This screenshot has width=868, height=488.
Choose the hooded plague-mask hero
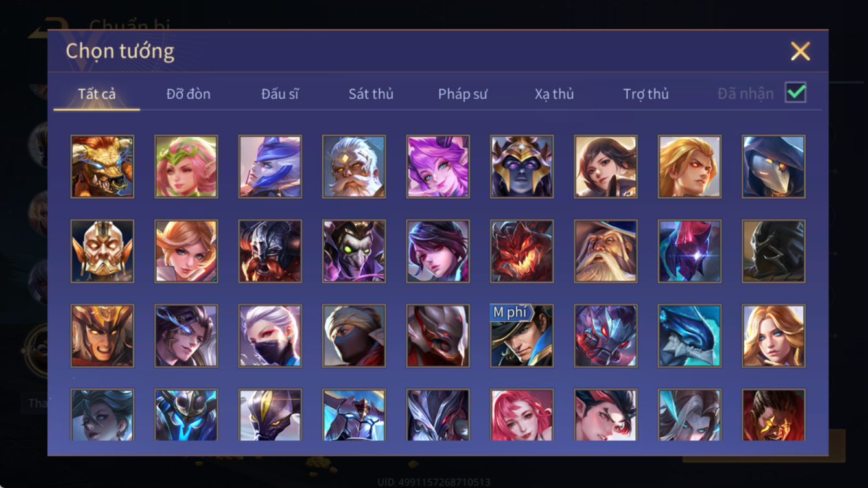774,167
